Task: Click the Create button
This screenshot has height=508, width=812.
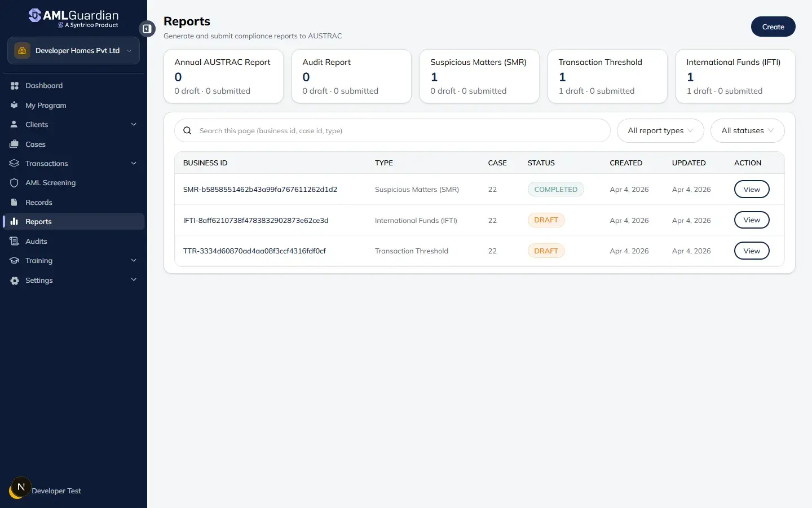Action: point(773,27)
